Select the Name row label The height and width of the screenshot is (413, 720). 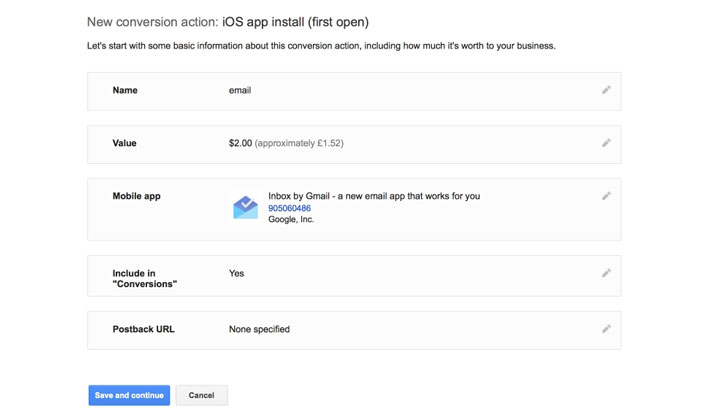[x=125, y=90]
